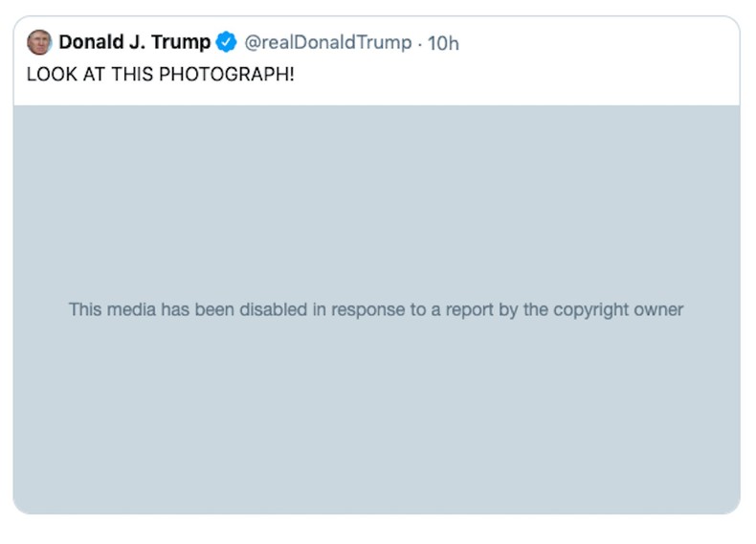Viewport: 756px width, 544px height.
Task: Open the @realDonaldTrump handle link
Action: tap(327, 43)
